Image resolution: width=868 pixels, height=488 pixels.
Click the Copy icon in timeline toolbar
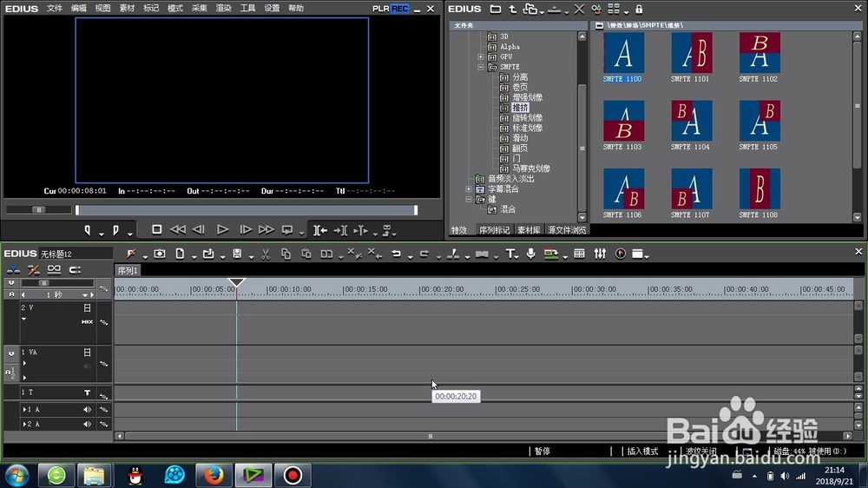(286, 254)
